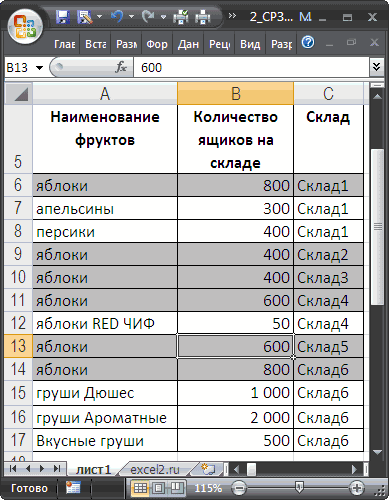This screenshot has width=389, height=500.
Task: Select column C header
Action: pyautogui.click(x=328, y=94)
